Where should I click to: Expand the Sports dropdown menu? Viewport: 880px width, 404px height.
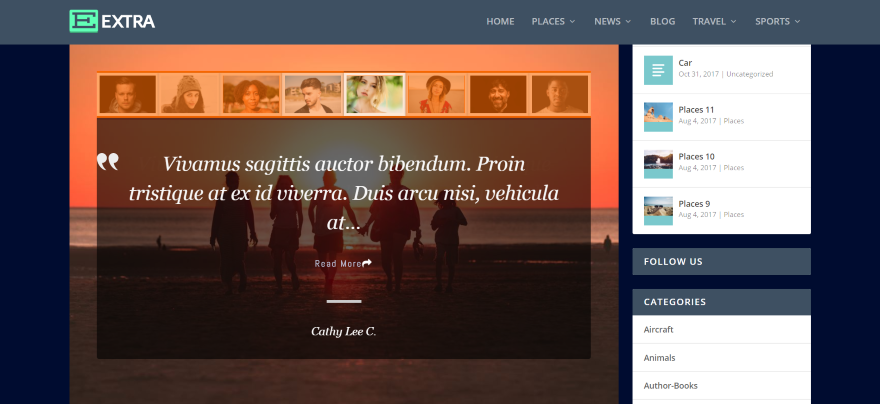click(777, 21)
